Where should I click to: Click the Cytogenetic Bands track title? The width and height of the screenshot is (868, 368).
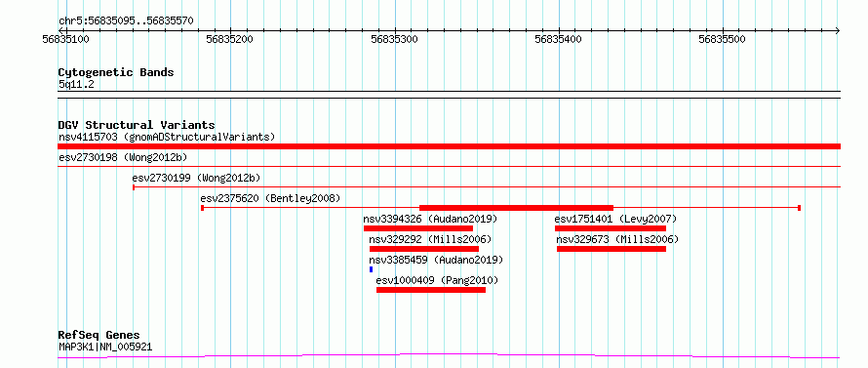(116, 72)
